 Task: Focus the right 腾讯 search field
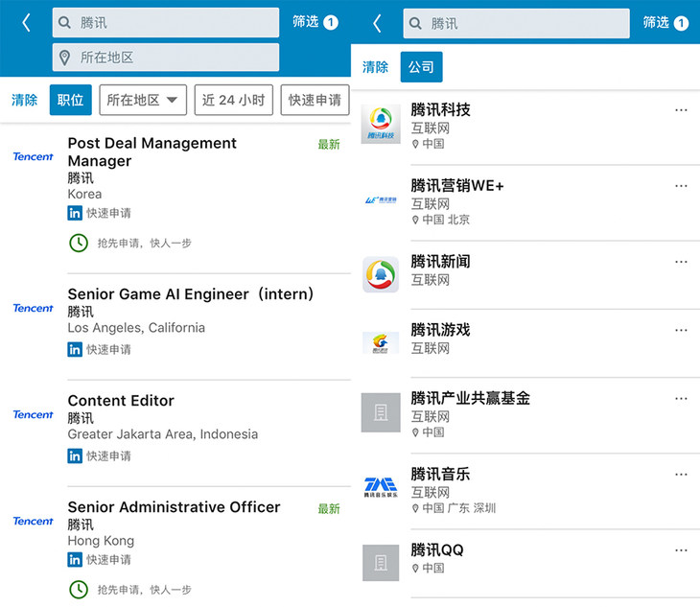tap(517, 23)
